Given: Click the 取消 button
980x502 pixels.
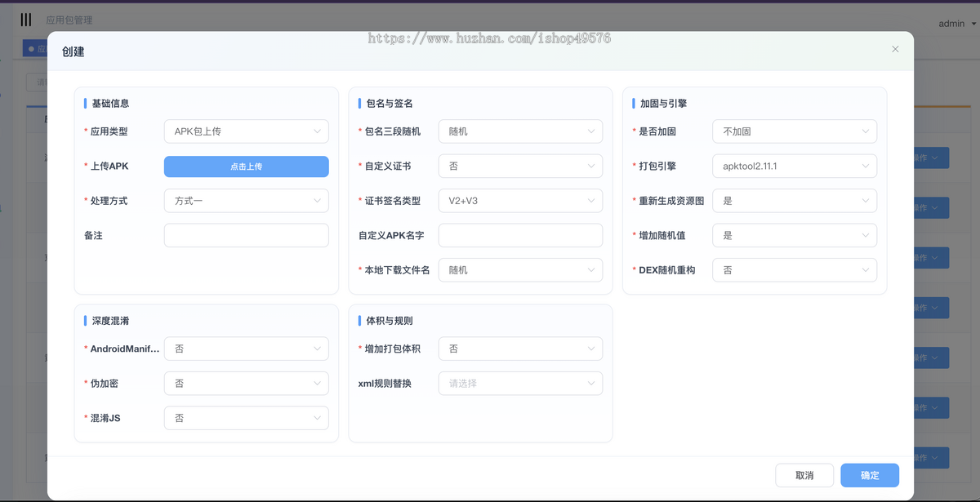Looking at the screenshot, I should coord(804,476).
